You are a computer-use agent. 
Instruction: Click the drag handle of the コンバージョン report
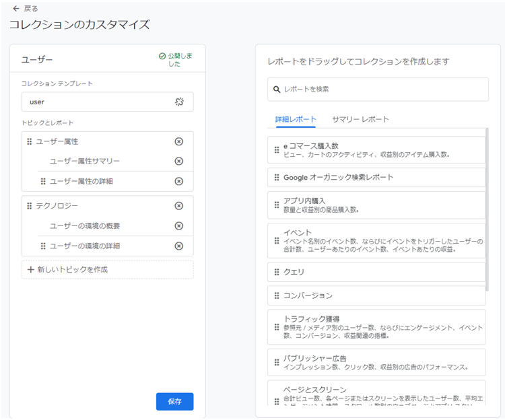tap(277, 295)
